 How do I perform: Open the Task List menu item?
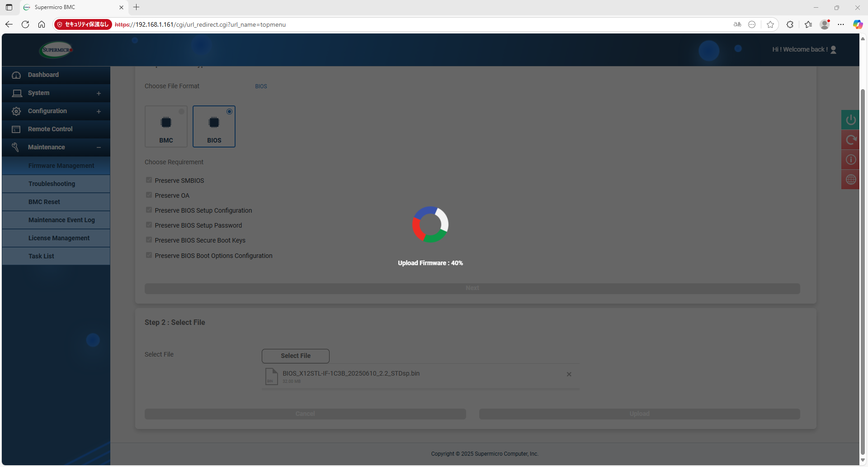coord(41,256)
